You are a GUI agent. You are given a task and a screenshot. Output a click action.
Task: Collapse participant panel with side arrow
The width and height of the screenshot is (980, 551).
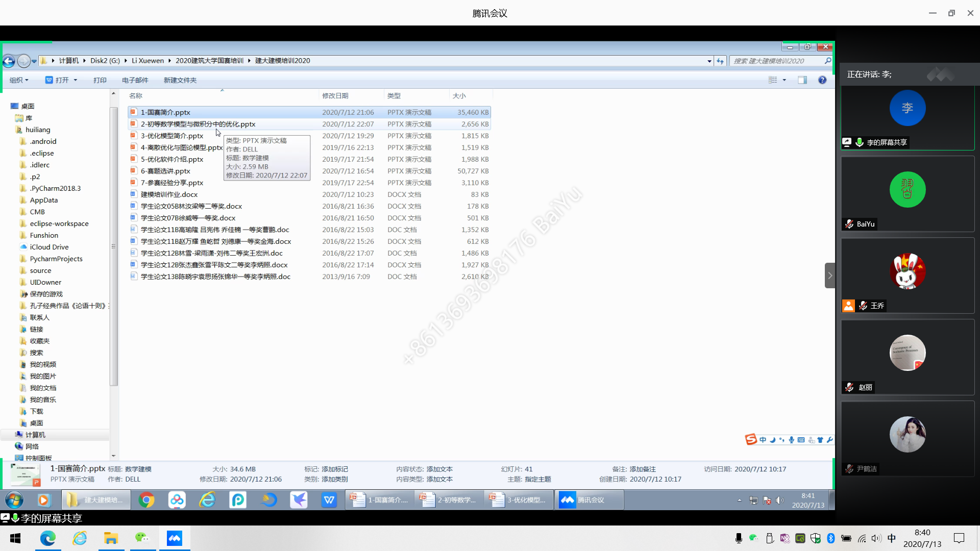(x=830, y=275)
